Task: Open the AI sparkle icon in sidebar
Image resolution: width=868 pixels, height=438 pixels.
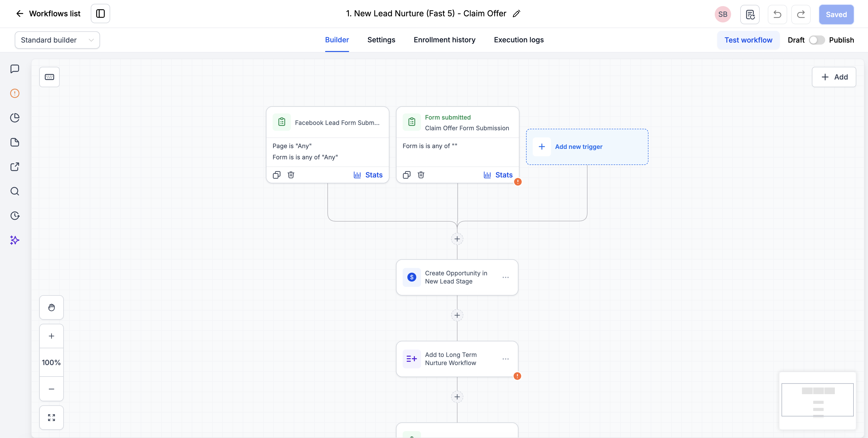Action: 15,240
